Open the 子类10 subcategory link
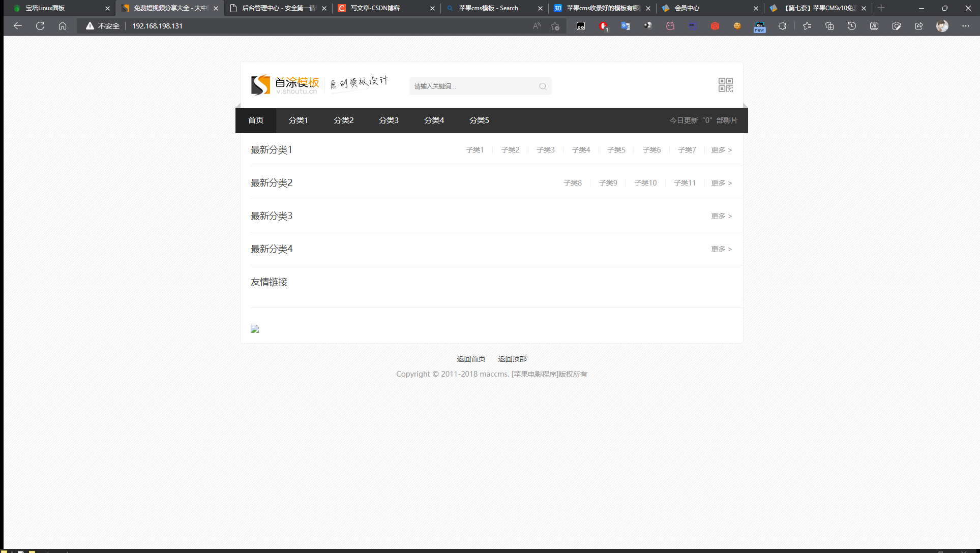This screenshot has height=553, width=980. click(645, 183)
